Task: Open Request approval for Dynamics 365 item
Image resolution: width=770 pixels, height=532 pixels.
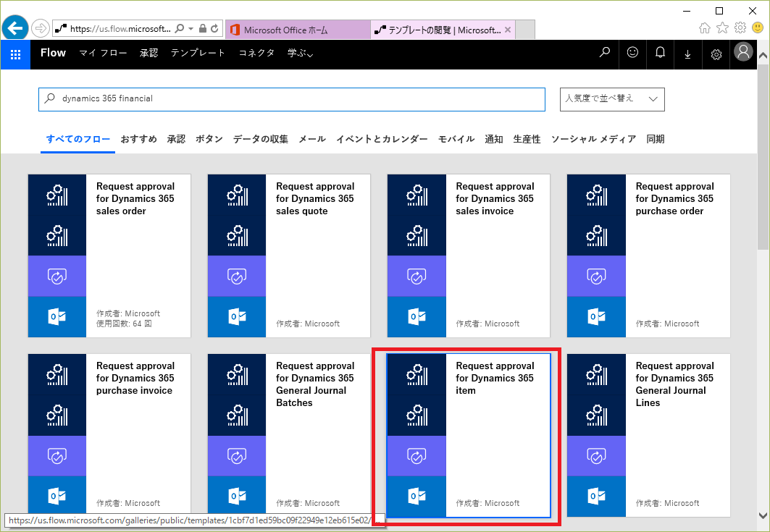Action: click(x=469, y=435)
